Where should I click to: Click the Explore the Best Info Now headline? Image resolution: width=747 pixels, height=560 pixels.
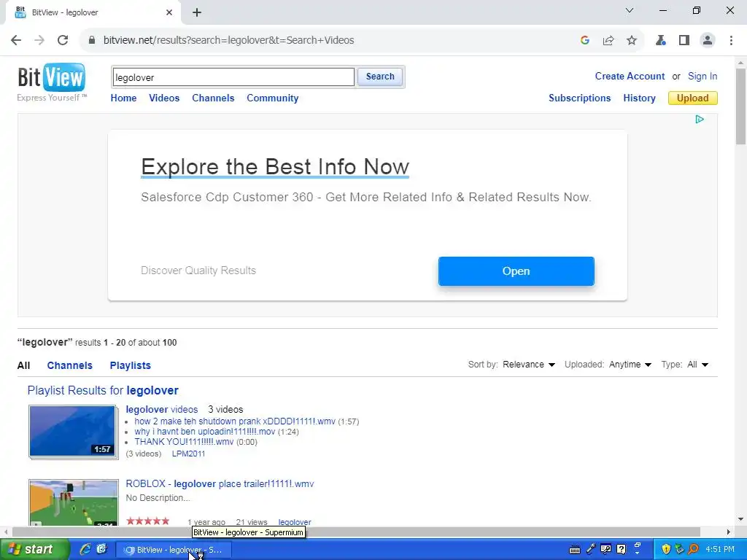tap(275, 167)
